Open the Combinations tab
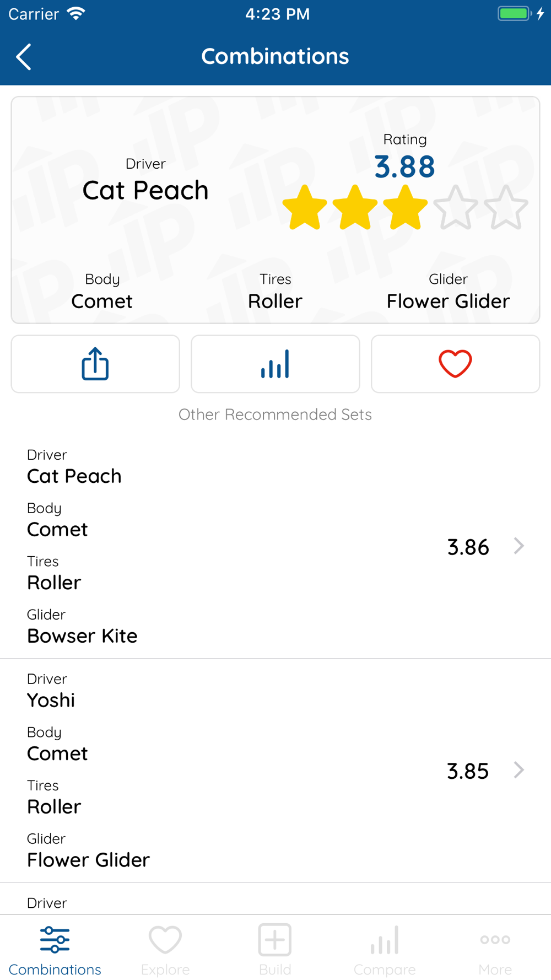551x980 pixels. pyautogui.click(x=55, y=950)
